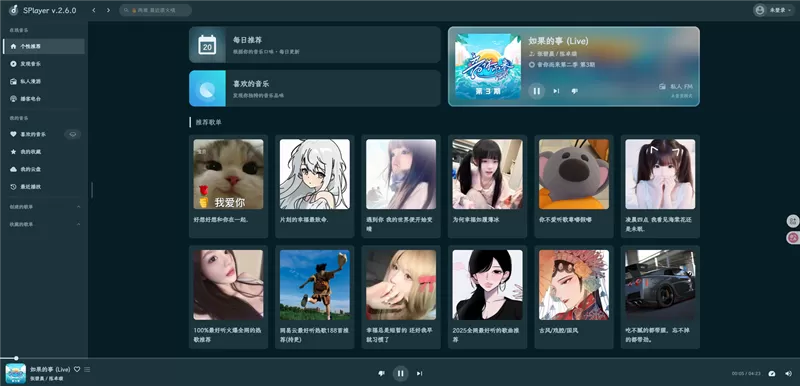Open 我的收藏 star item in sidebar

(44, 152)
